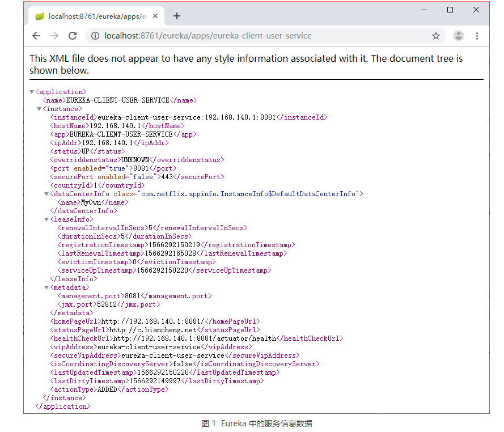Click actionType value ADDED
504x432 pixels.
(107, 389)
